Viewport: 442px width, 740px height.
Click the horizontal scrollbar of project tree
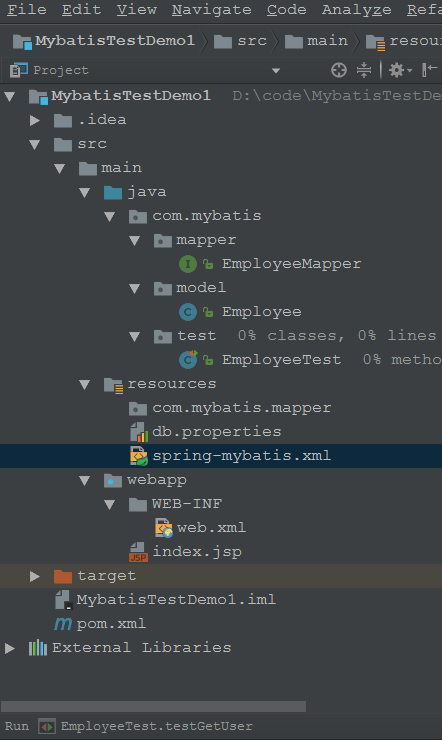point(153,706)
